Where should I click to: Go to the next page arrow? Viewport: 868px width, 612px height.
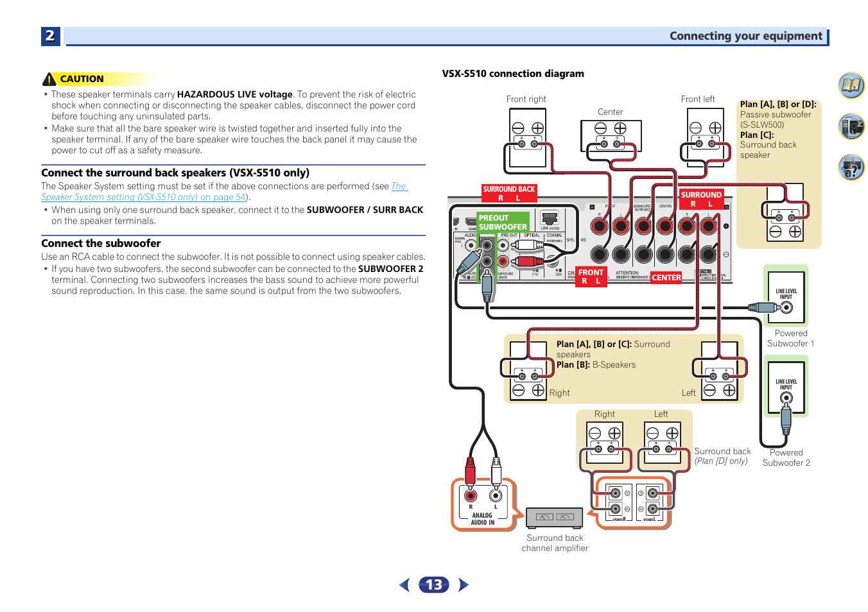tap(464, 584)
